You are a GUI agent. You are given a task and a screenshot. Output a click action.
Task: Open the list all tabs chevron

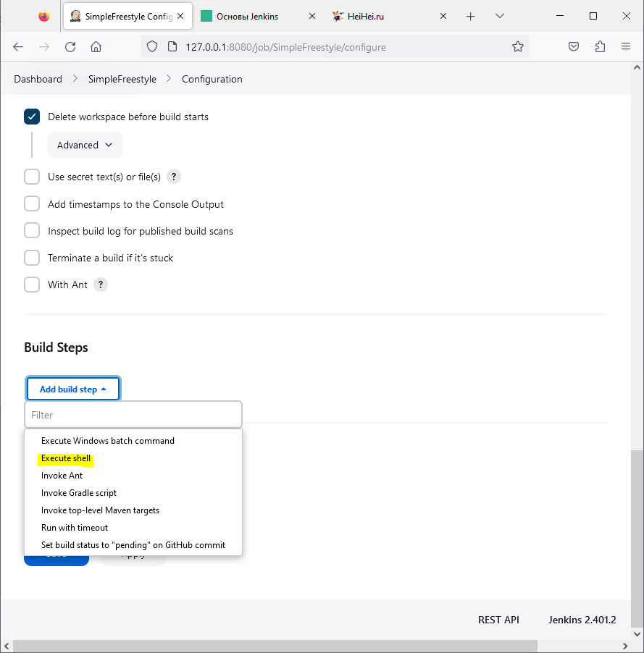pos(500,16)
